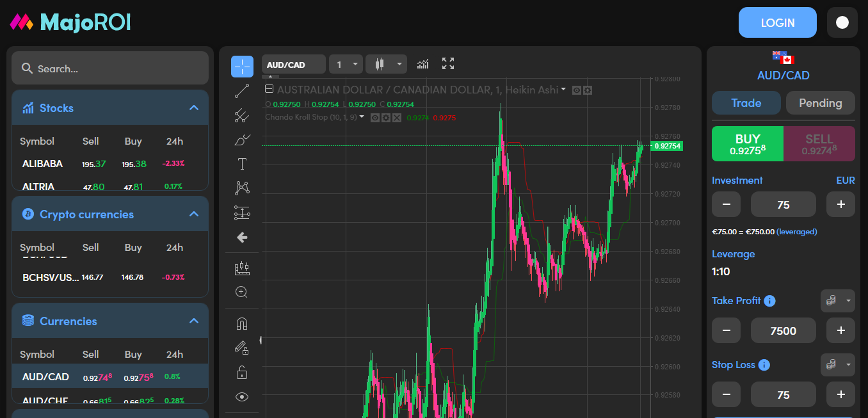868x418 pixels.
Task: Click the Investment amount field
Action: (784, 204)
